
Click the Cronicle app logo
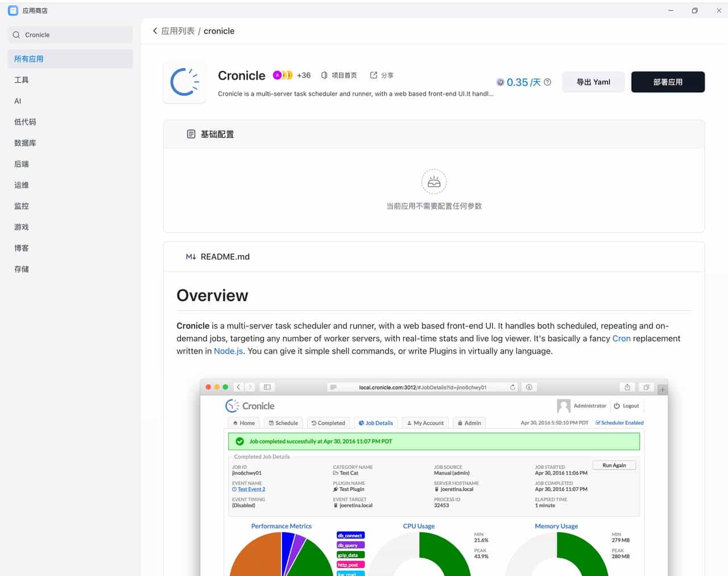[185, 83]
